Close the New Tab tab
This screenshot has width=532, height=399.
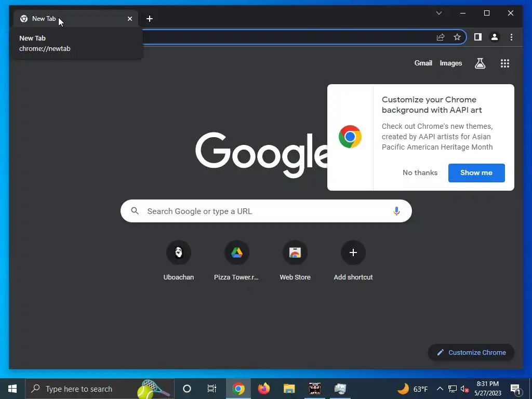pyautogui.click(x=129, y=19)
